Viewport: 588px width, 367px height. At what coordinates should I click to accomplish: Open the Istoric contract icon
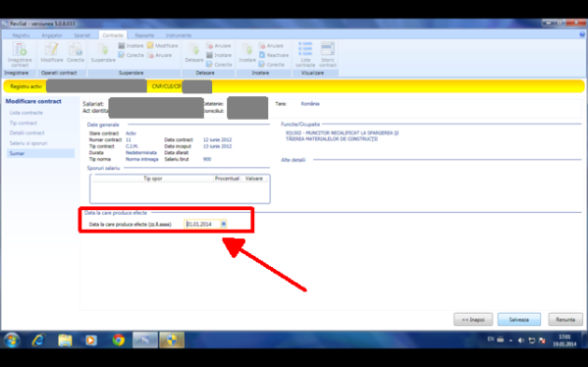327,55
